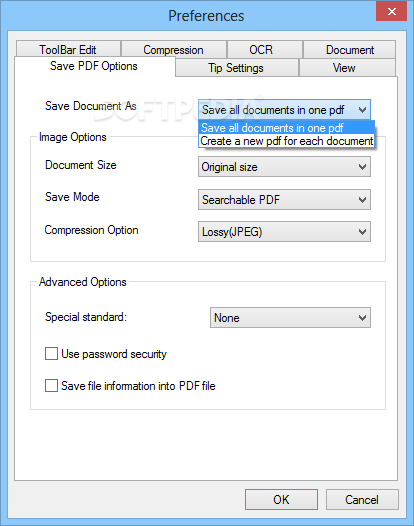Enable the Use password security checkbox
The image size is (414, 526).
click(51, 354)
